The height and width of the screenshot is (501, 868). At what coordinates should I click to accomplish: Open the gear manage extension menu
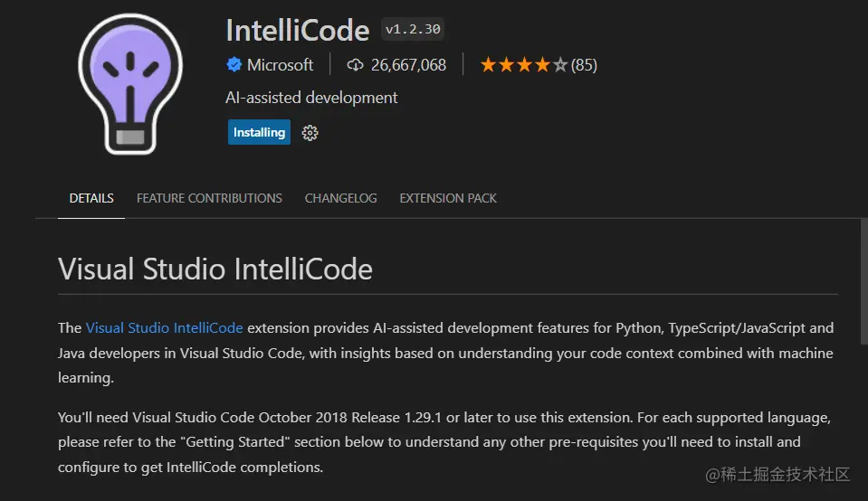point(310,133)
